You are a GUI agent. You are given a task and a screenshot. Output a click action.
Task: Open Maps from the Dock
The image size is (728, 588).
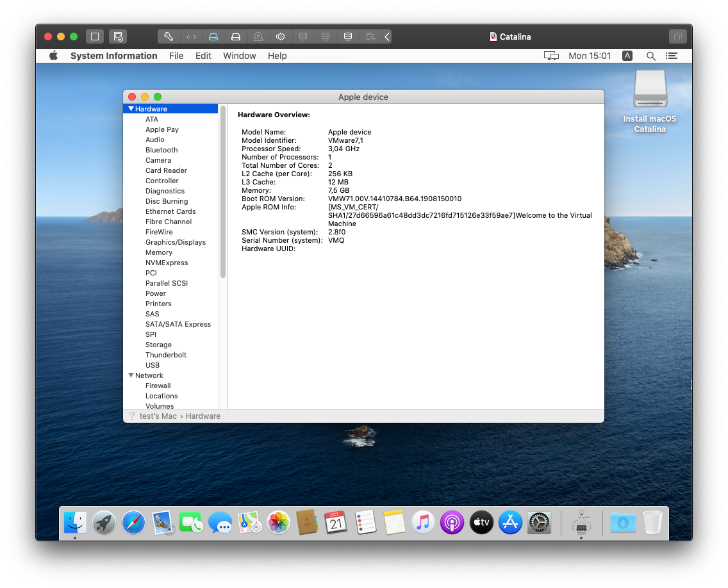(x=249, y=523)
